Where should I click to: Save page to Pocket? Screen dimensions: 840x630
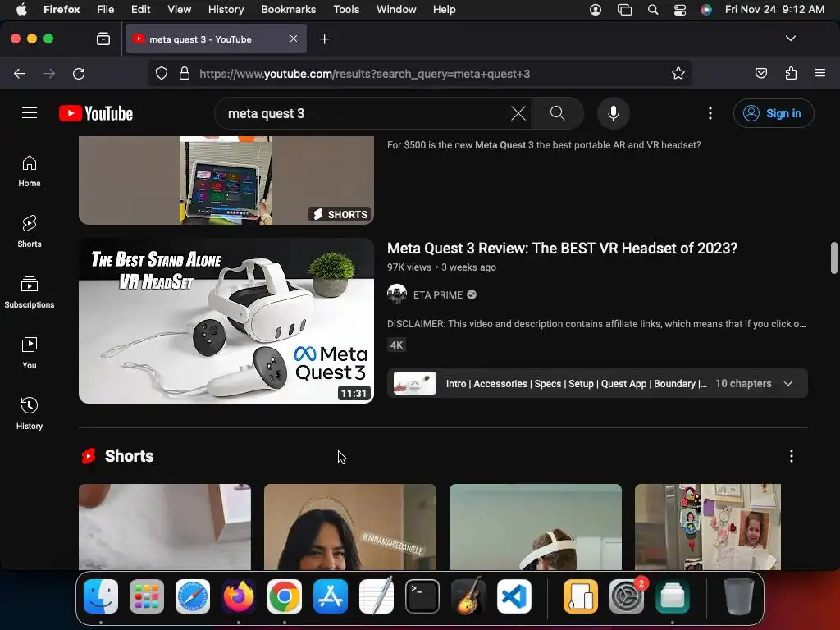tap(761, 73)
